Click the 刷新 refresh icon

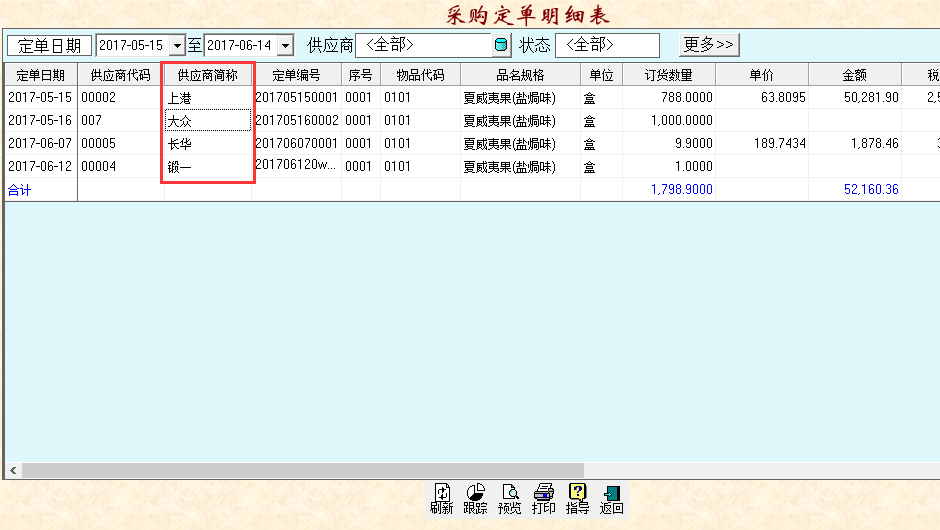pos(442,499)
